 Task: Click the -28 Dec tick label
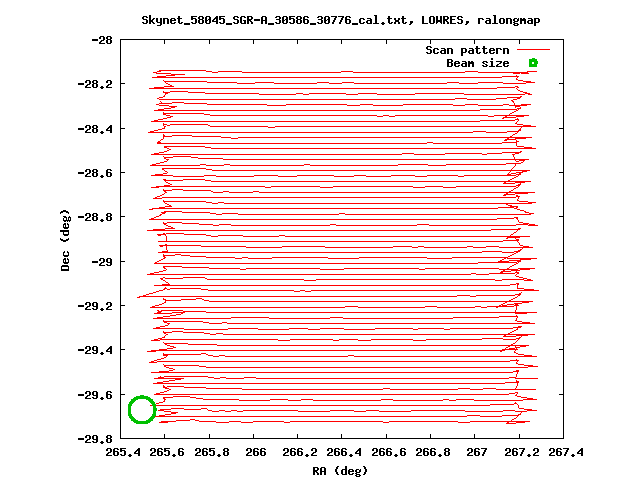pos(102,40)
